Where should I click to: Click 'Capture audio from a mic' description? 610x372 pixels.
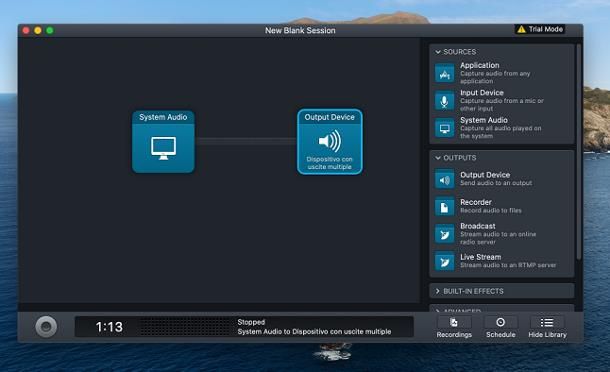point(502,104)
